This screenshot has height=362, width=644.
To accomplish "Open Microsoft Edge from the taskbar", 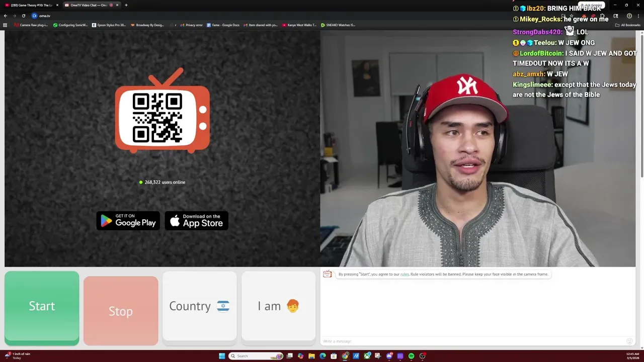I will pos(323,356).
